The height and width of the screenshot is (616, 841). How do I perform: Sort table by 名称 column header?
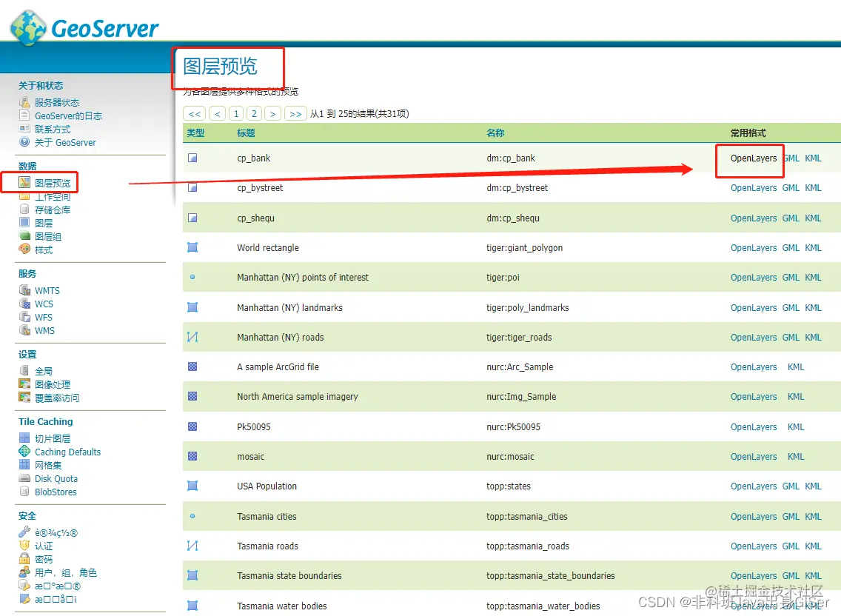tap(495, 133)
